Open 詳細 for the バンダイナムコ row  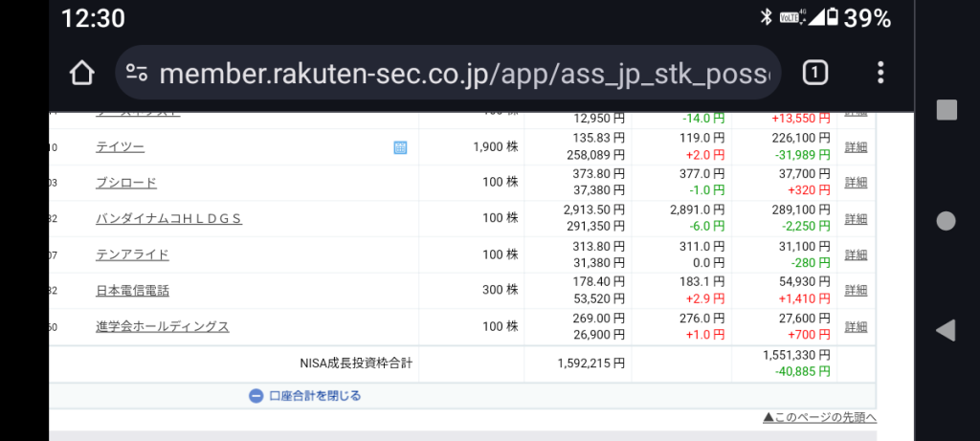[856, 219]
